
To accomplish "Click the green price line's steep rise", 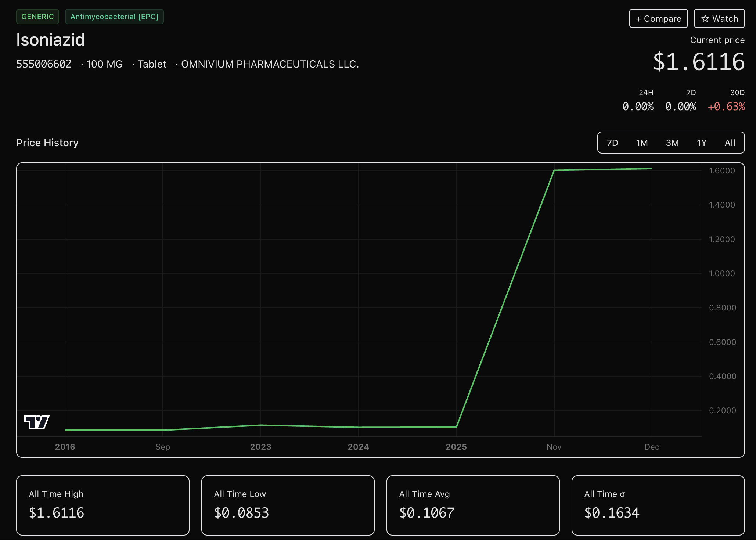I will [505, 298].
